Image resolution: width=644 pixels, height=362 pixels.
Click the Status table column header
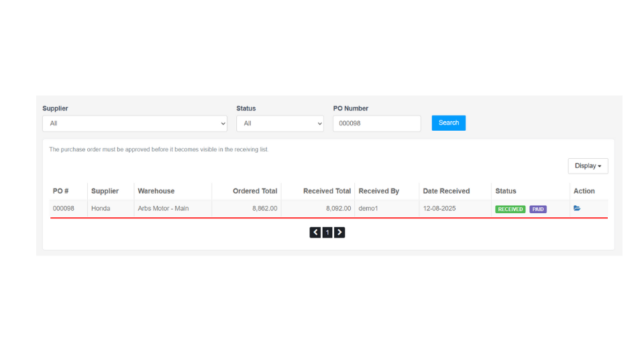(x=506, y=191)
